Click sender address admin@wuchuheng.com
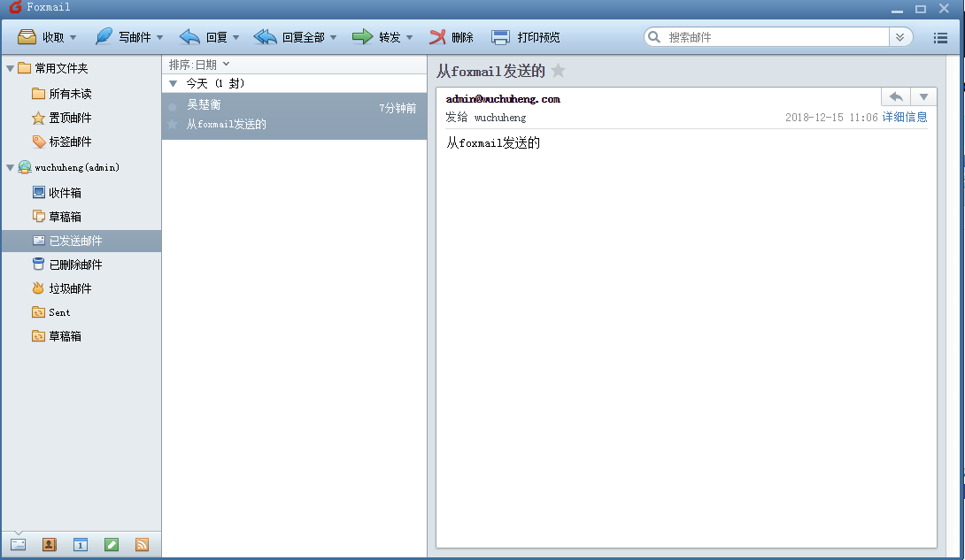Screen dimensions: 965x560 [503, 99]
